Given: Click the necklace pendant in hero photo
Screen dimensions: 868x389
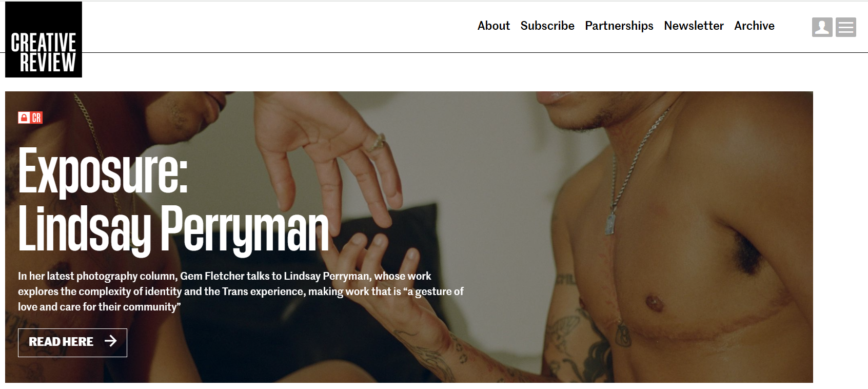Looking at the screenshot, I should [610, 224].
